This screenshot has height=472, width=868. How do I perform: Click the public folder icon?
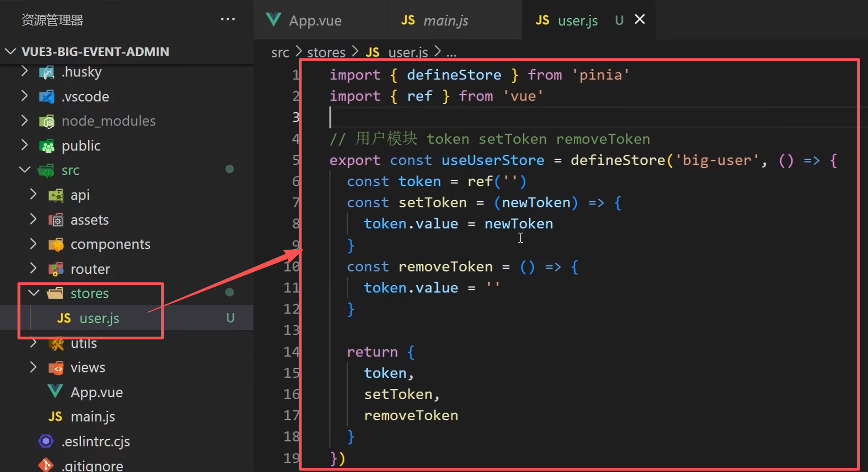[x=47, y=146]
